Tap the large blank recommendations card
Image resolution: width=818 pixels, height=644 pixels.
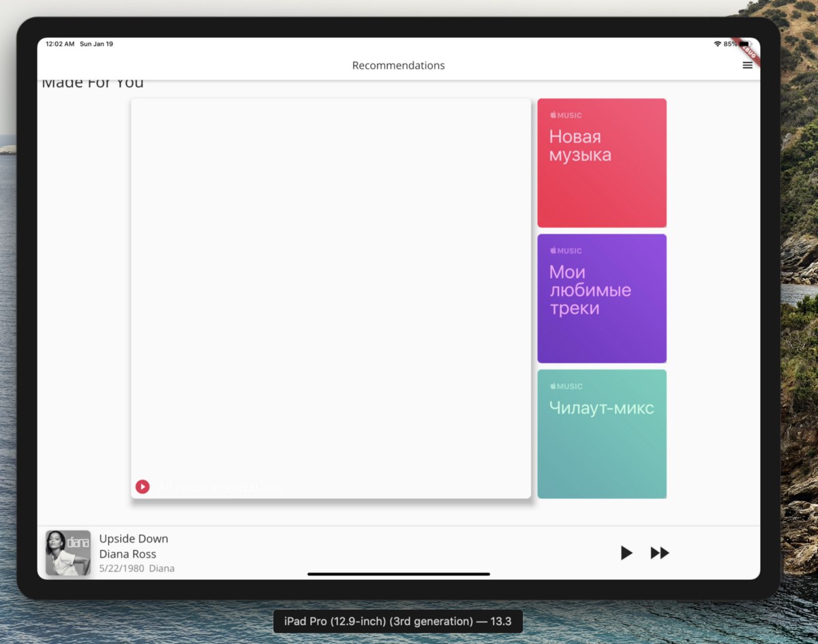331,298
